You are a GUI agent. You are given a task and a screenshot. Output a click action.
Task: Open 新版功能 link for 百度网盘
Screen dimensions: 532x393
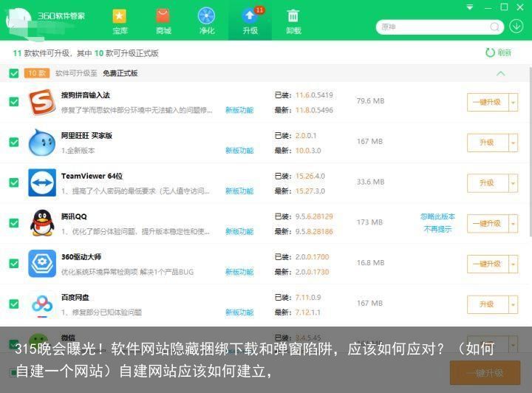tap(239, 312)
